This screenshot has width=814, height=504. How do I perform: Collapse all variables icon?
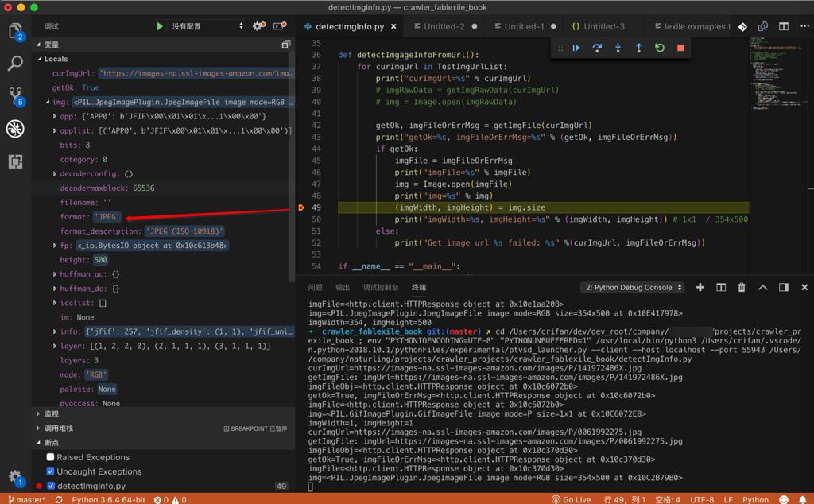pyautogui.click(x=285, y=45)
